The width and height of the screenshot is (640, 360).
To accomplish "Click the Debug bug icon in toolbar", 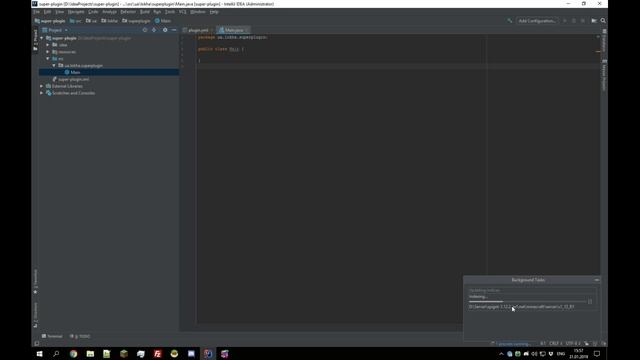I will click(x=573, y=20).
